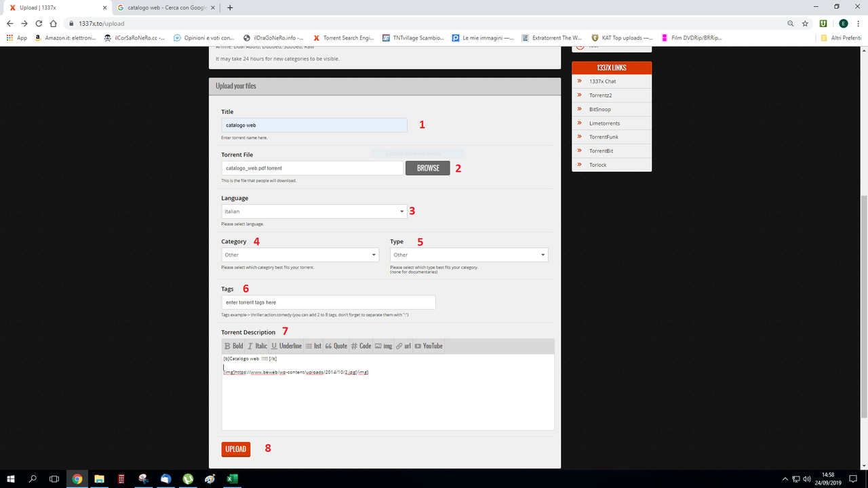868x488 pixels.
Task: Open the Opinioni e voti bookmark
Action: 204,38
